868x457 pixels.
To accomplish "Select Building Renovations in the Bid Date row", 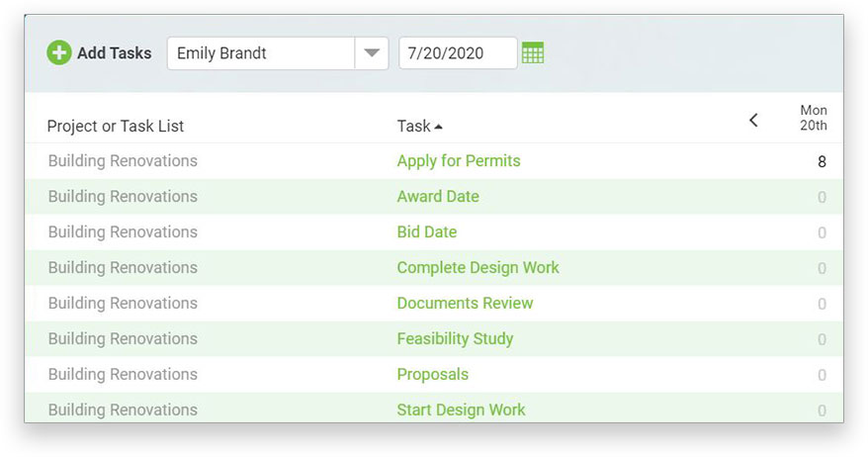I will [x=123, y=232].
